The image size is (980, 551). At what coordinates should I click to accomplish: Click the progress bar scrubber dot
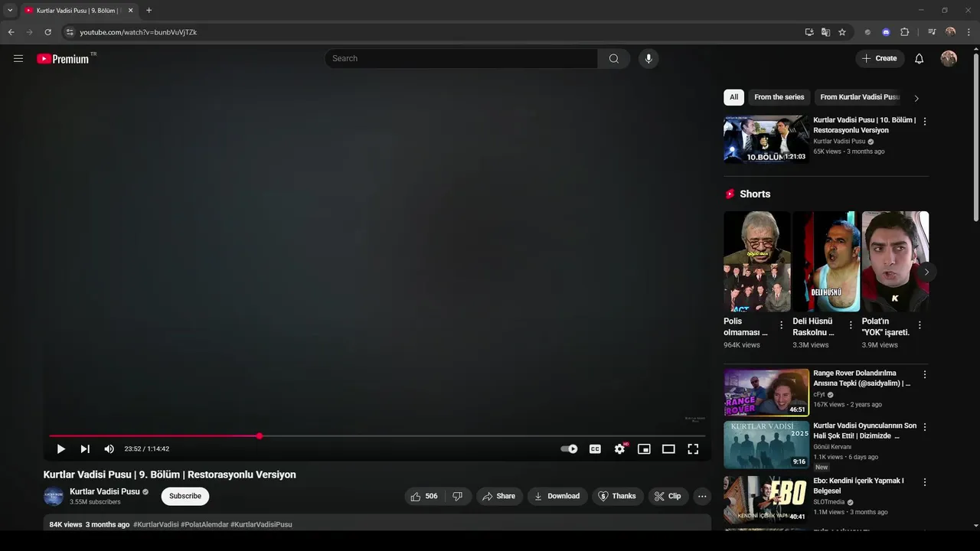coord(260,436)
